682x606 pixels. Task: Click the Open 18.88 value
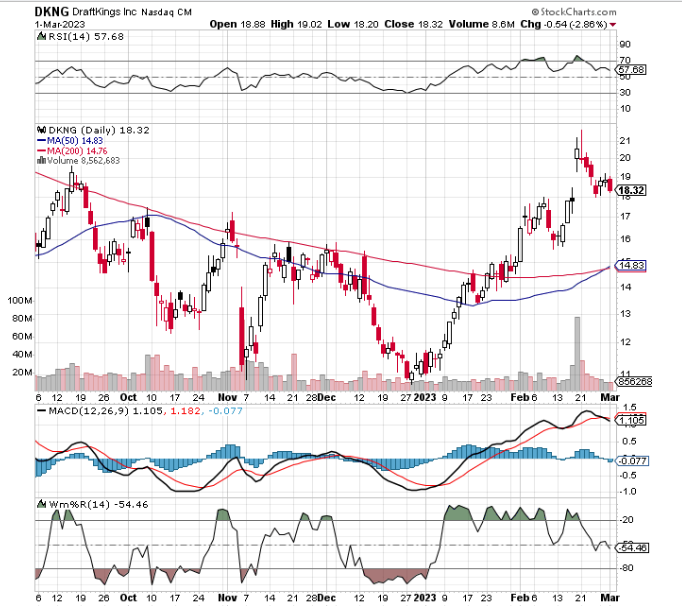coord(237,24)
